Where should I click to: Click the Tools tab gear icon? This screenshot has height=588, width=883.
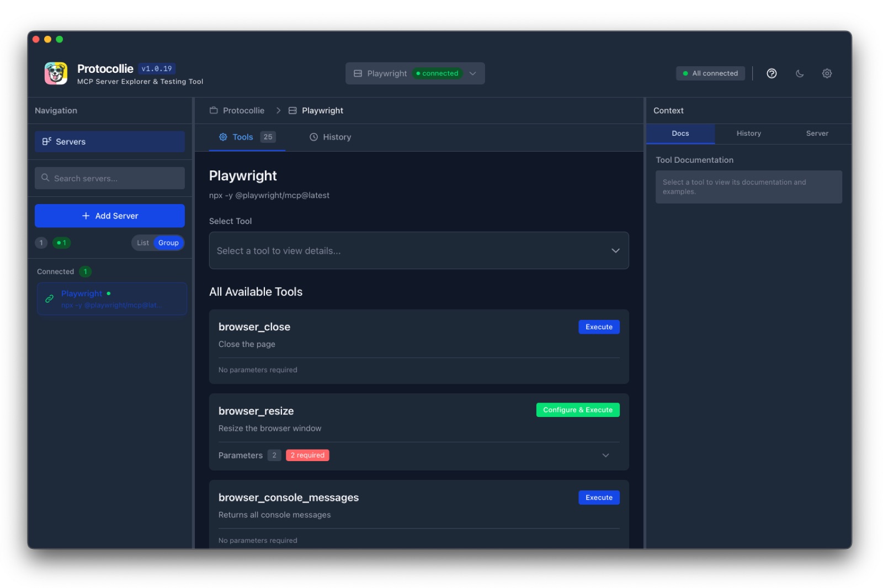pos(223,137)
